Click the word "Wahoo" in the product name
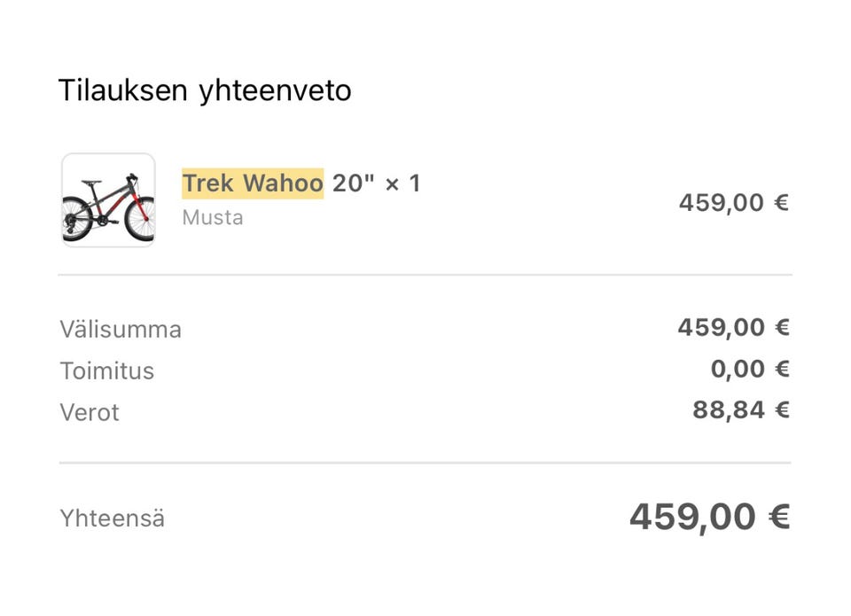The image size is (851, 616). click(x=283, y=183)
